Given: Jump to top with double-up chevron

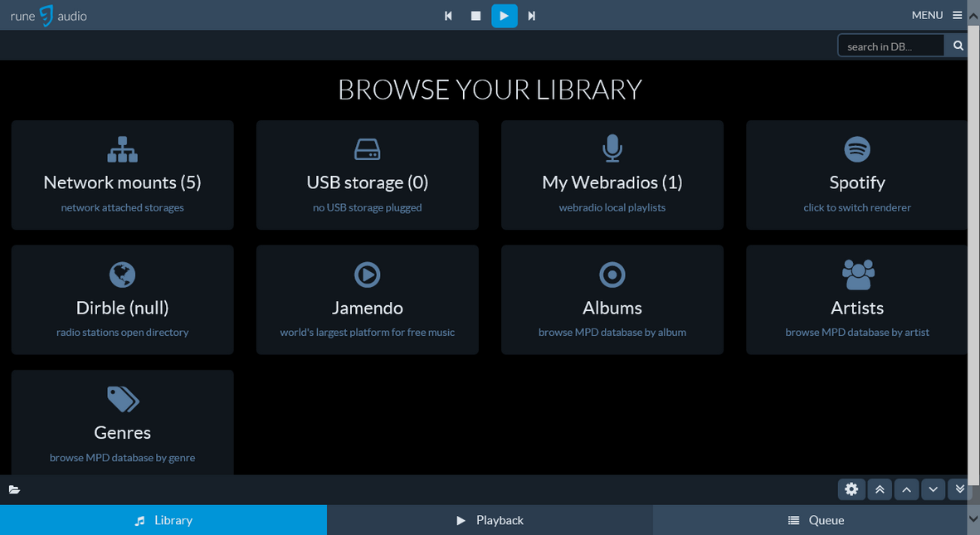Looking at the screenshot, I should [x=880, y=489].
